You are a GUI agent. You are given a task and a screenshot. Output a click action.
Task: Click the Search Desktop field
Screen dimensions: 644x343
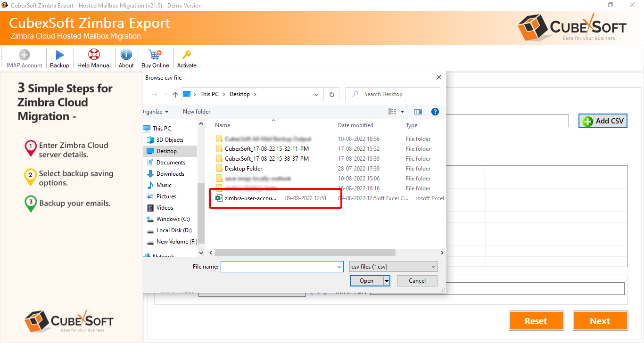click(x=393, y=94)
